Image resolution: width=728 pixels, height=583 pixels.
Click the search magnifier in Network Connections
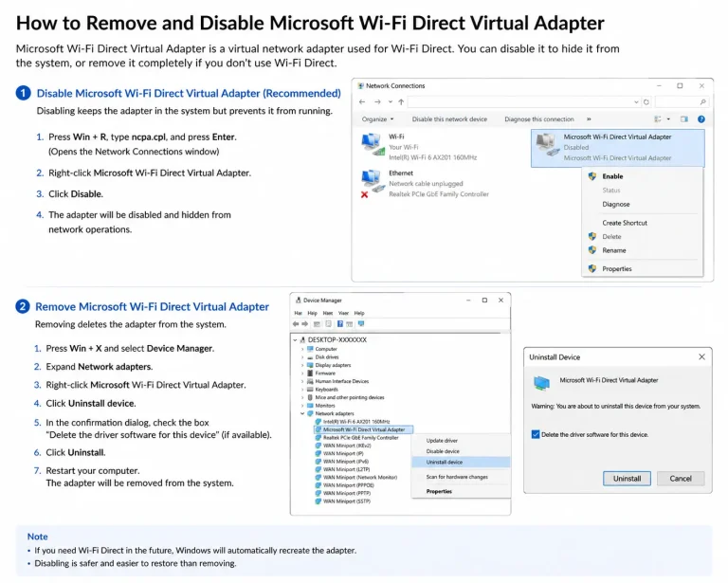(x=703, y=102)
